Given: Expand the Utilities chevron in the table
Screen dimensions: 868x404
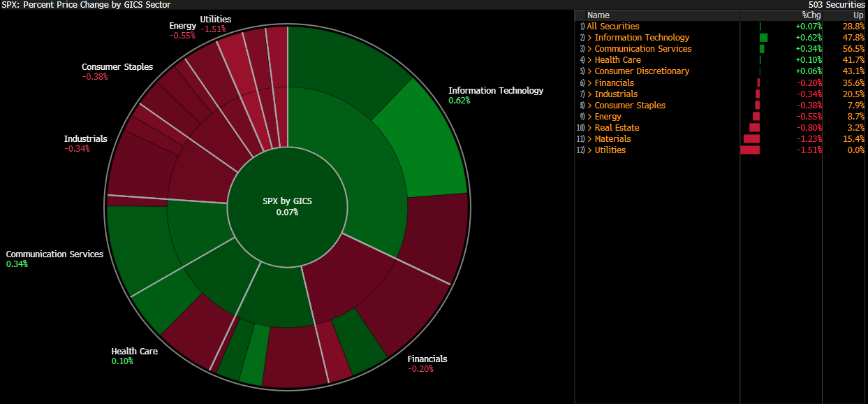Looking at the screenshot, I should pyautogui.click(x=590, y=150).
